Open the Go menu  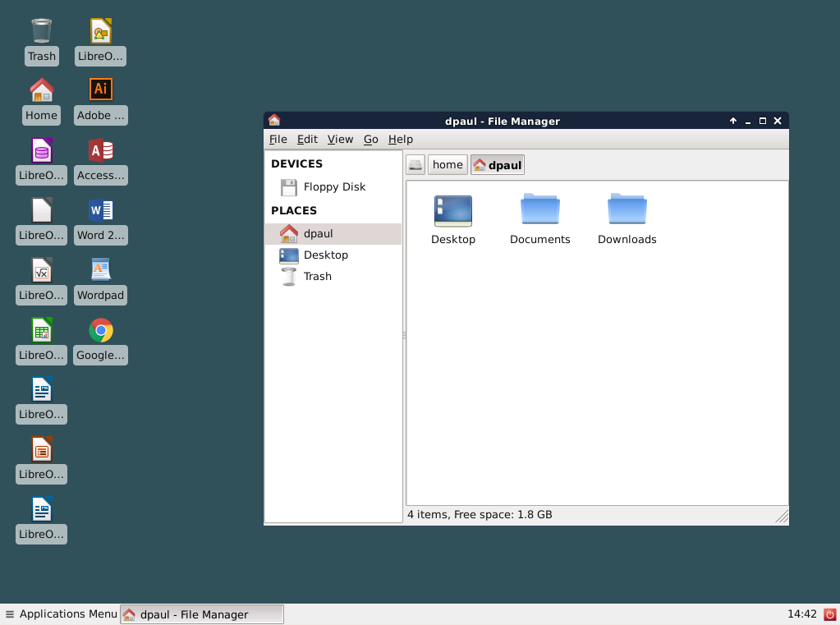pyautogui.click(x=370, y=139)
